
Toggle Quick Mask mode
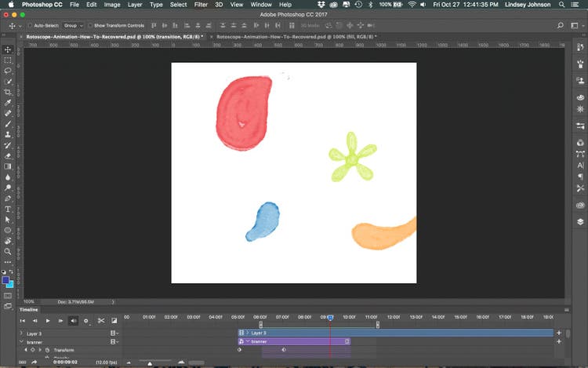(8, 296)
